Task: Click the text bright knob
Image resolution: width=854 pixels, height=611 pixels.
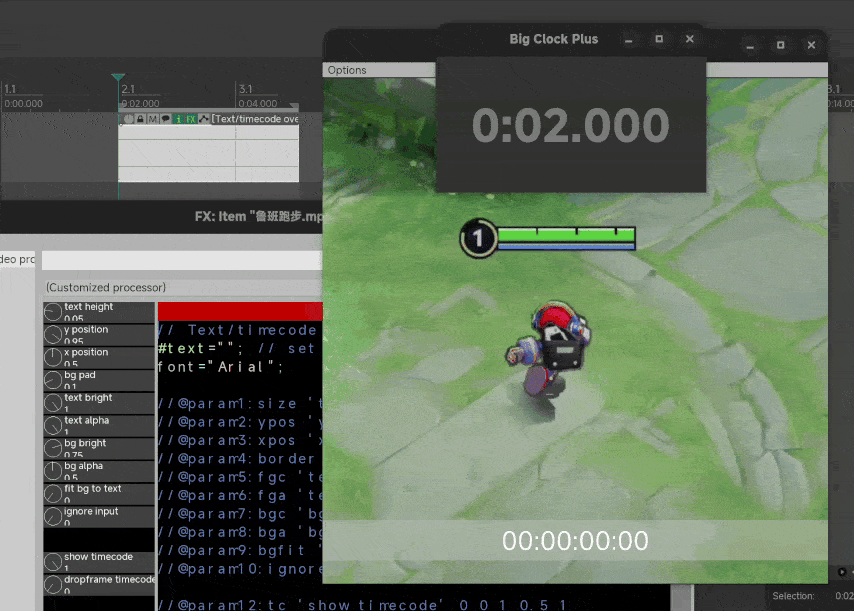Action: point(53,403)
